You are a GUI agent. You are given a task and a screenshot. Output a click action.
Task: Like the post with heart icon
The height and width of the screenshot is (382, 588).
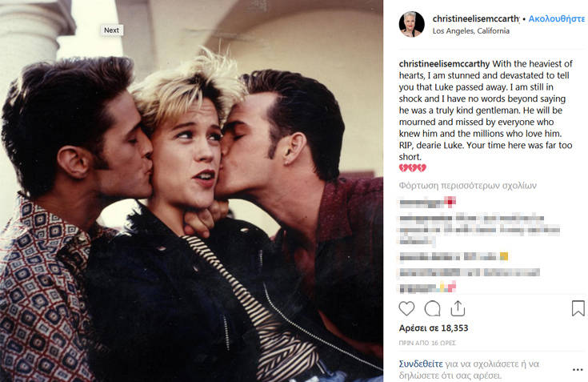click(406, 308)
